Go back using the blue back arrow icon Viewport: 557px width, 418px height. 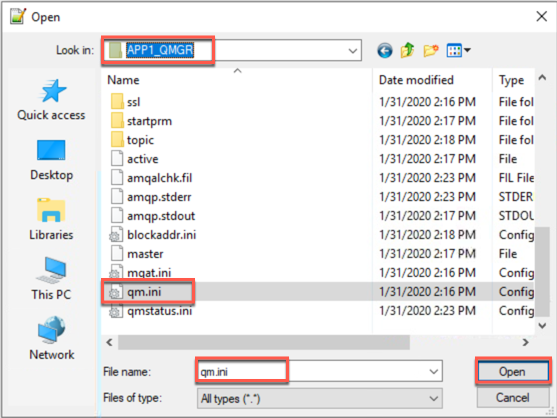(x=385, y=50)
